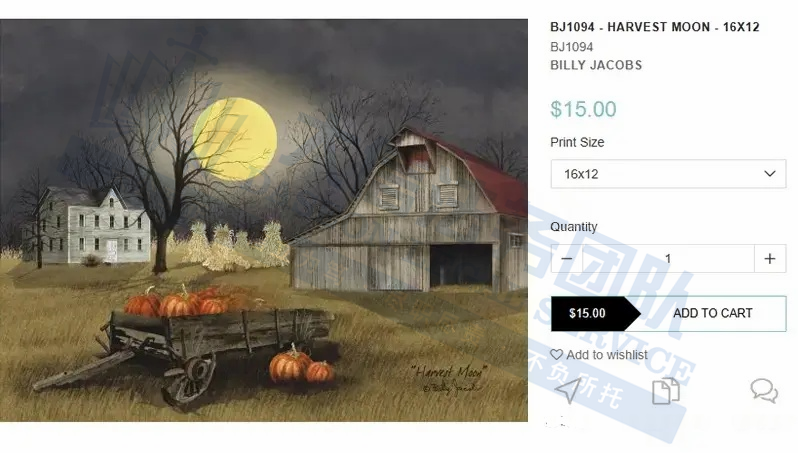Click the Quantity label
The width and height of the screenshot is (798, 453).
573,227
